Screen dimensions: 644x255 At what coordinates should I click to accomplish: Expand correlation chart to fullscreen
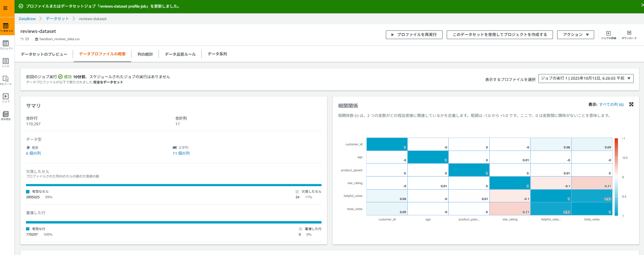pos(631,104)
